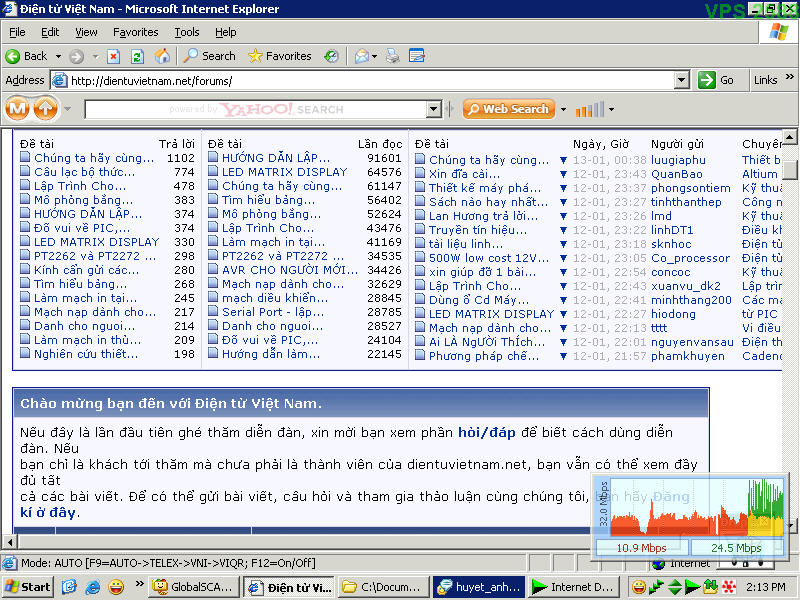The height and width of the screenshot is (600, 800).
Task: Click the Show Desktop quick launch icon
Action: 69,587
